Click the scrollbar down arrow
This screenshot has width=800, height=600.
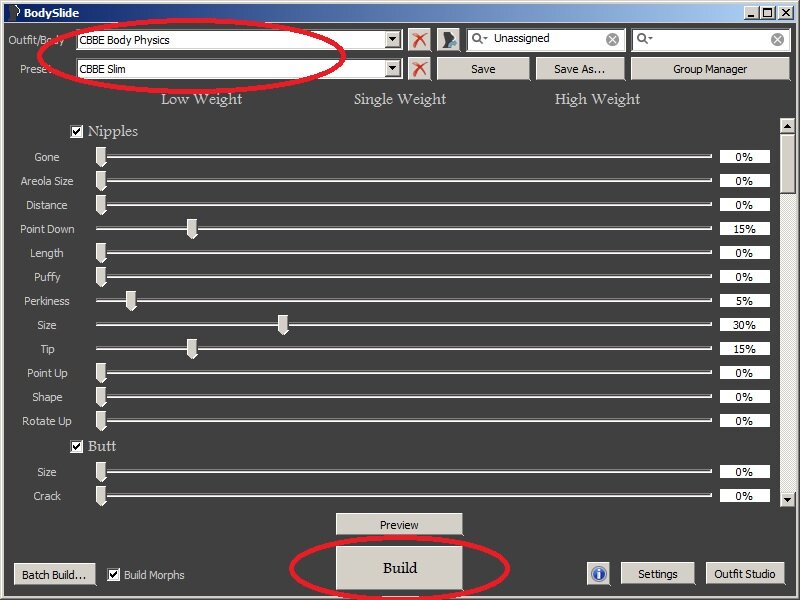click(787, 499)
